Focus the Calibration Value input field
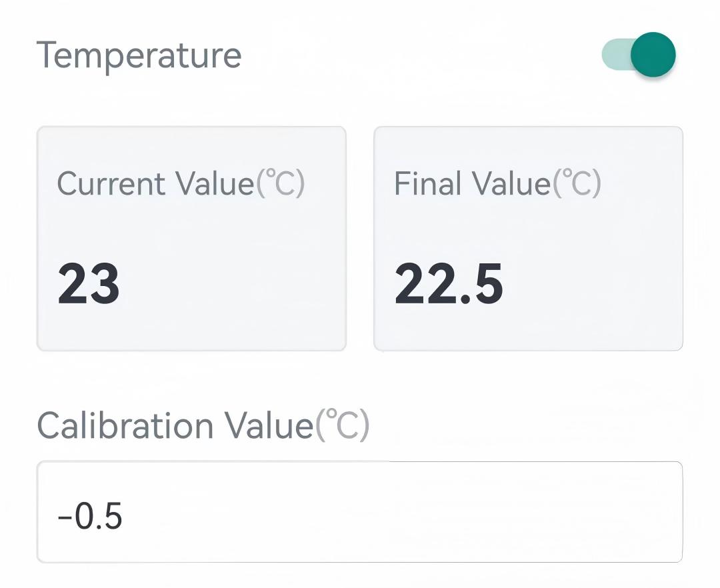This screenshot has width=720, height=588. [x=360, y=512]
